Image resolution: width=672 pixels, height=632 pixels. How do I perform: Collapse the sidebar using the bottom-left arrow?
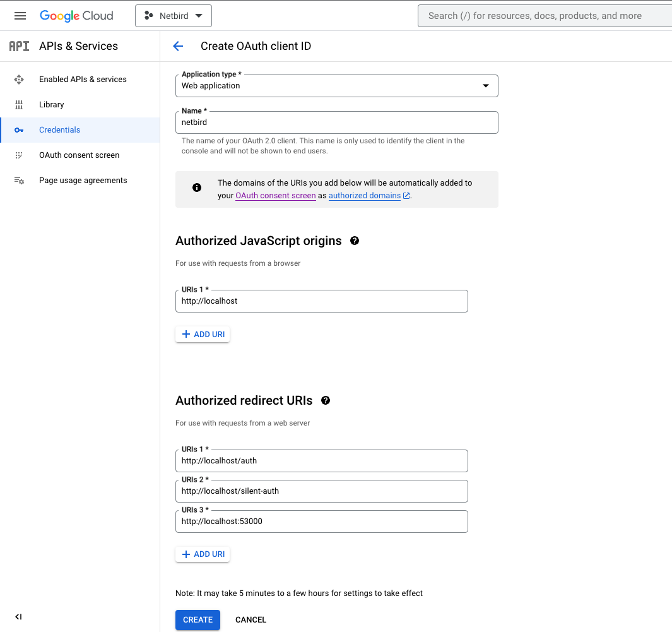18,617
